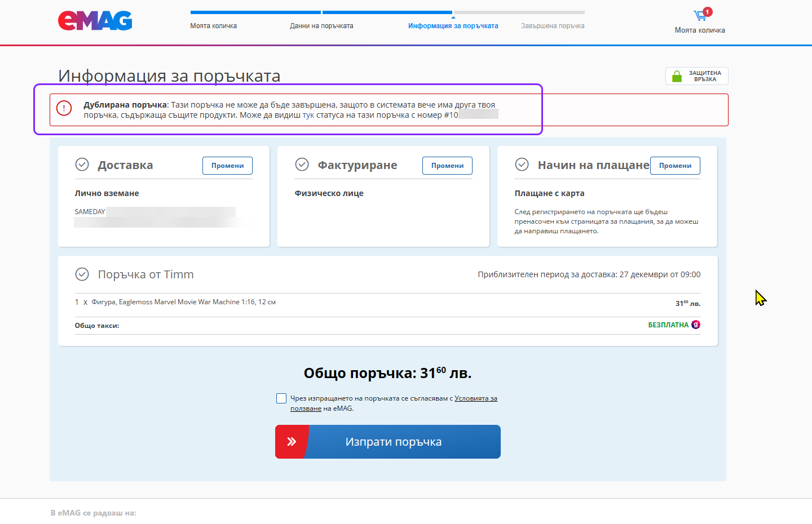Viewport: 812px width, 524px height.
Task: Click the Eaglemoss War Machine product name
Action: coord(184,302)
